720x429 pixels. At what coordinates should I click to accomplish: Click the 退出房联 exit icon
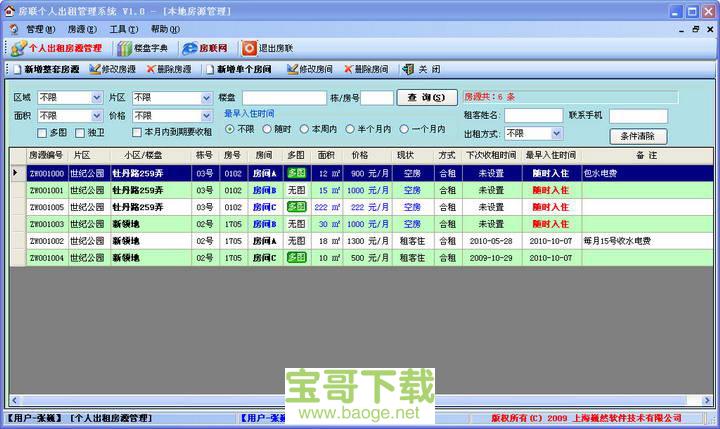point(249,48)
